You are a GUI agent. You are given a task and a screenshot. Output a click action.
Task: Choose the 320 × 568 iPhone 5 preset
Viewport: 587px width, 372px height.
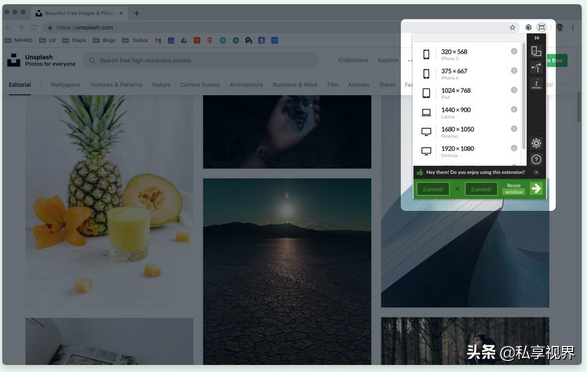468,54
